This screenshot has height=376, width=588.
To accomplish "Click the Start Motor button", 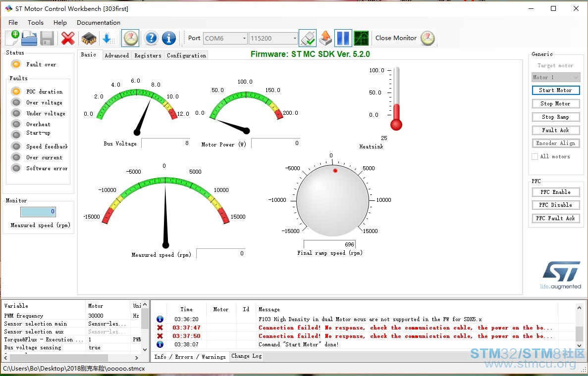I will click(555, 90).
